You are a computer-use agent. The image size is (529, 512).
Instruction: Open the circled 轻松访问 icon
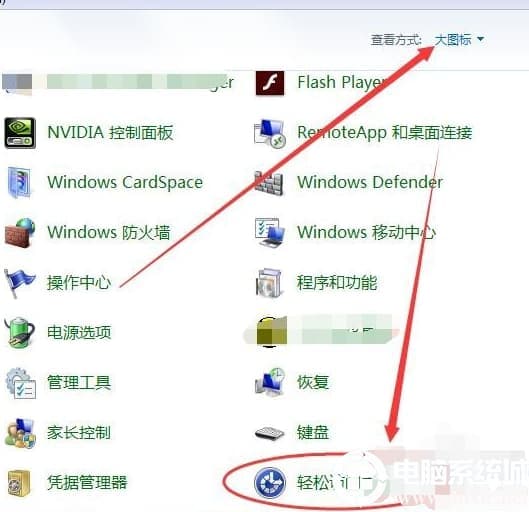click(x=270, y=483)
